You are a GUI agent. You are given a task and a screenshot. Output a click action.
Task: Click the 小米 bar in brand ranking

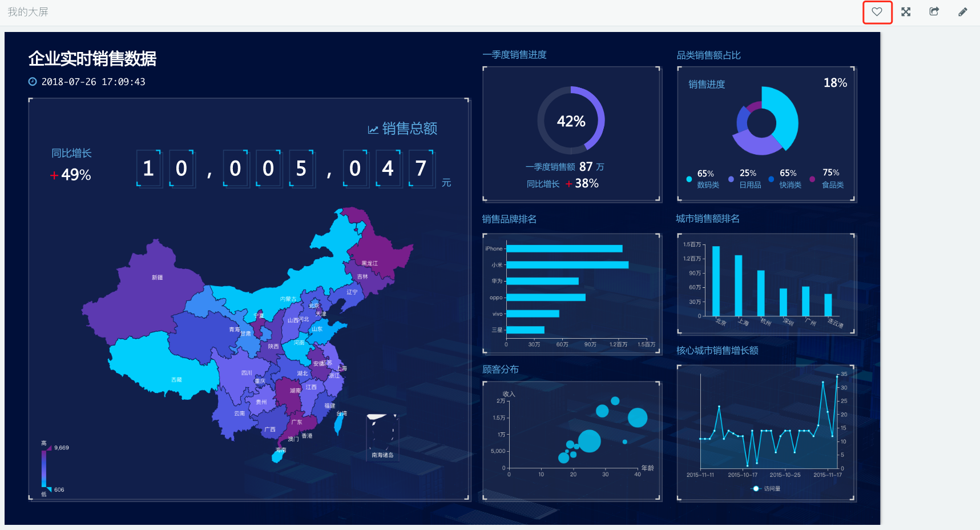[567, 265]
